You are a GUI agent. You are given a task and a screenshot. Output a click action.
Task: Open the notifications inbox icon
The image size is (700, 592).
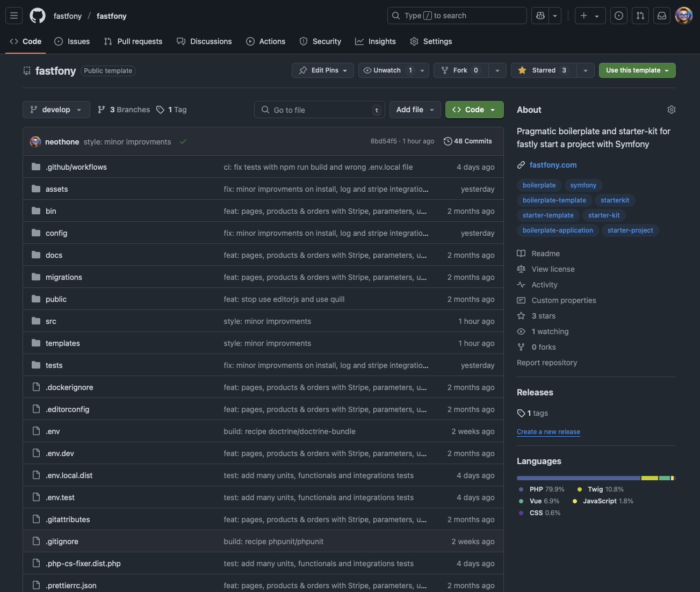pyautogui.click(x=662, y=16)
